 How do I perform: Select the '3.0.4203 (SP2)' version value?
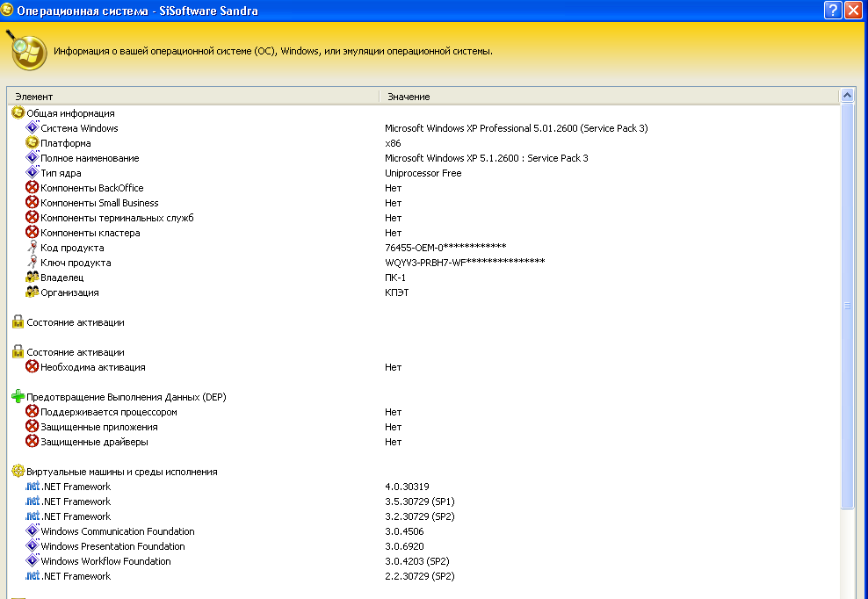tap(416, 562)
